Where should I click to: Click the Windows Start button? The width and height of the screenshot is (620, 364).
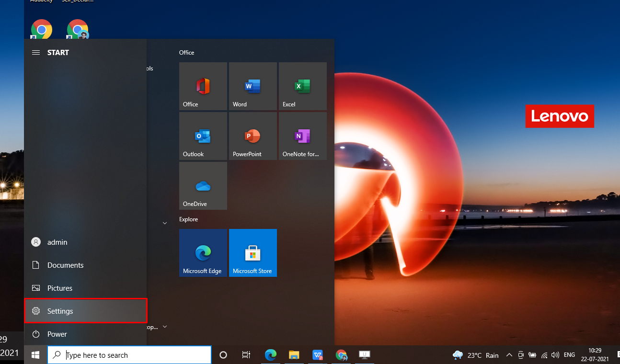tap(35, 355)
